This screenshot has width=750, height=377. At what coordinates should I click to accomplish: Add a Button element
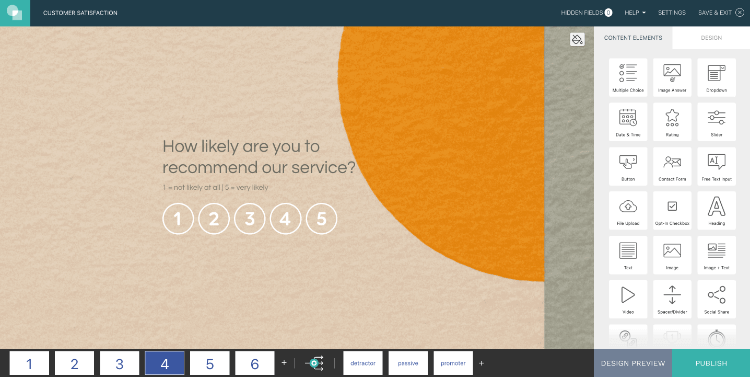tap(628, 166)
